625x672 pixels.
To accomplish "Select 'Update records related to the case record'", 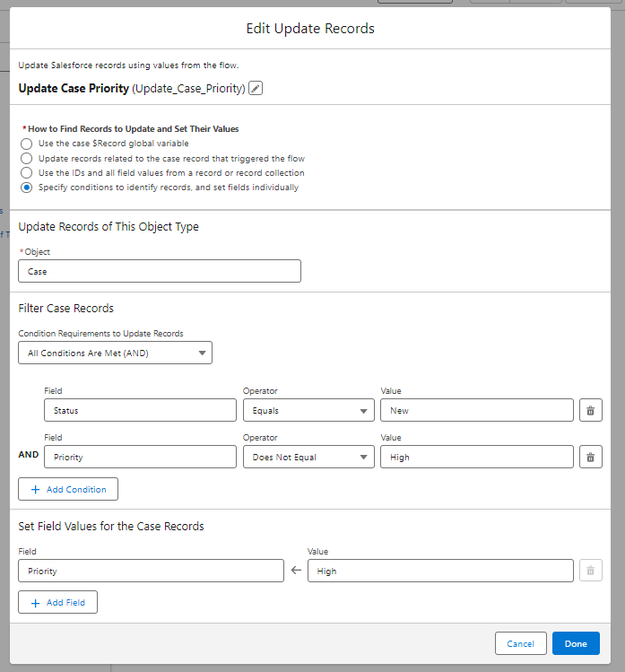I will pyautogui.click(x=27, y=158).
